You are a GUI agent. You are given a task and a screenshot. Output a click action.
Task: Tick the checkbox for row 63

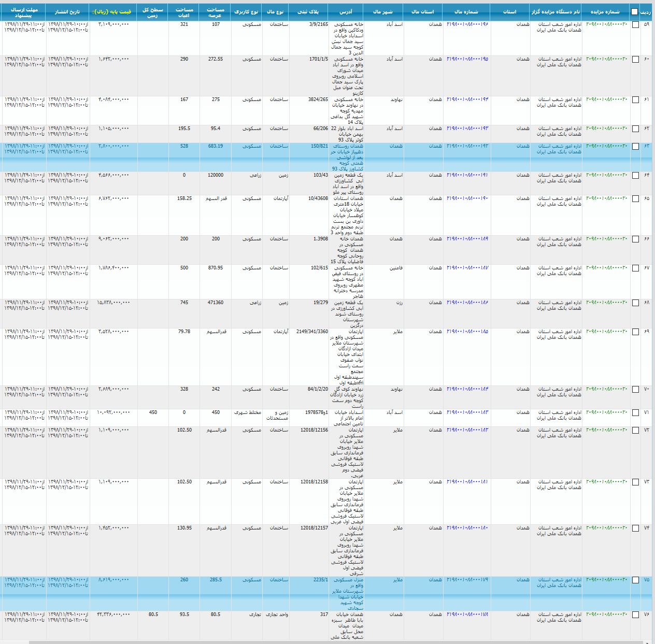point(635,147)
